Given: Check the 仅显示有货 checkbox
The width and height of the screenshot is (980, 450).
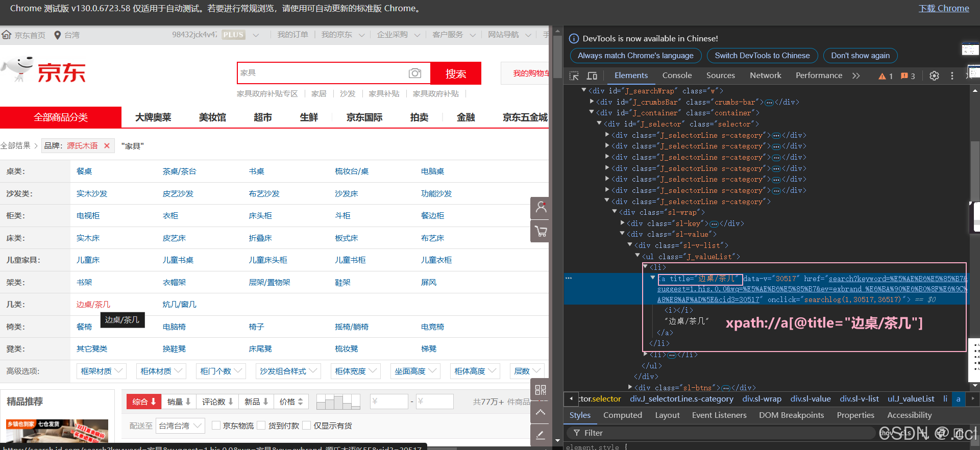Looking at the screenshot, I should click(x=307, y=426).
